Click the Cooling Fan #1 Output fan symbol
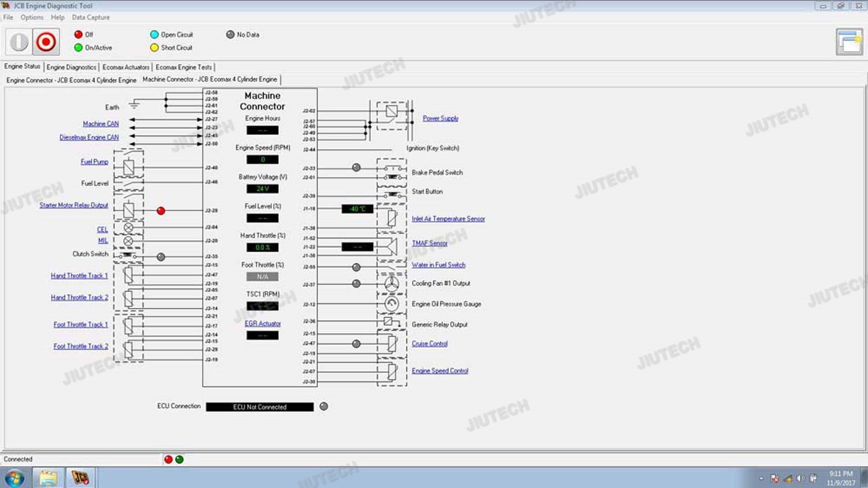Screen dimensions: 868x488 click(392, 284)
